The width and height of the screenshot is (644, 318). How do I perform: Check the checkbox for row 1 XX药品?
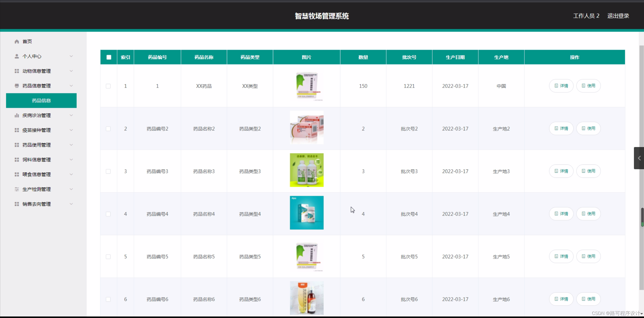click(x=108, y=86)
